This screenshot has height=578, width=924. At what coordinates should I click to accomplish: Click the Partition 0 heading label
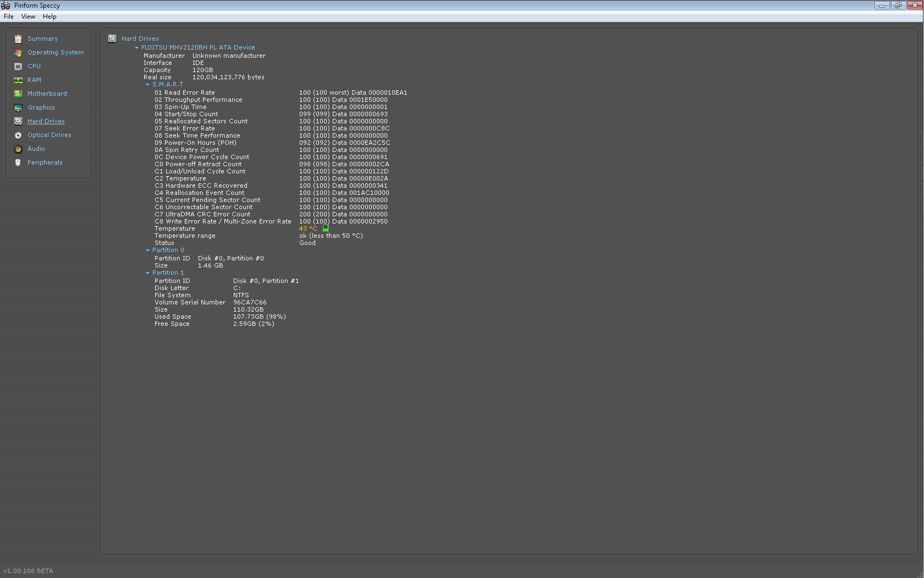[168, 250]
